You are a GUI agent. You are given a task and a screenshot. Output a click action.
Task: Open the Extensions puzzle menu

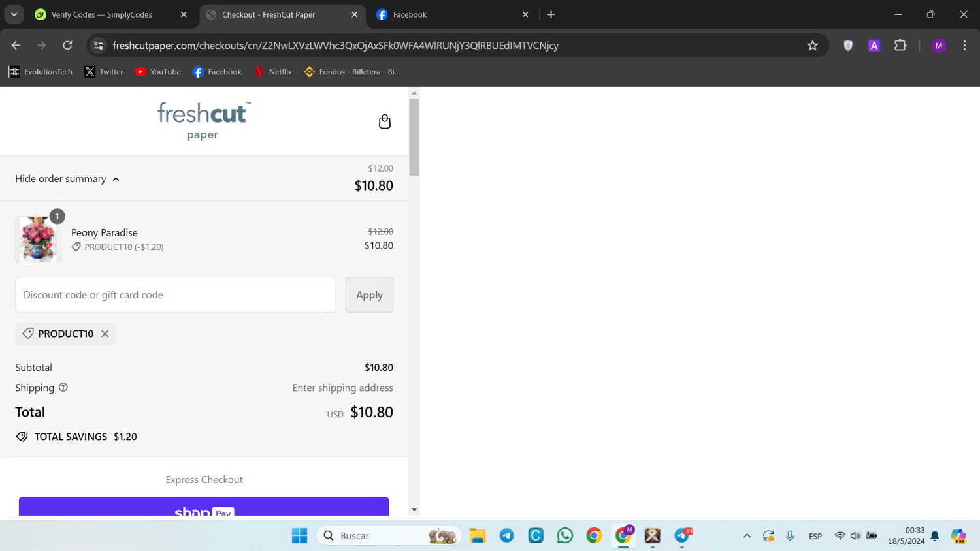[x=900, y=45]
